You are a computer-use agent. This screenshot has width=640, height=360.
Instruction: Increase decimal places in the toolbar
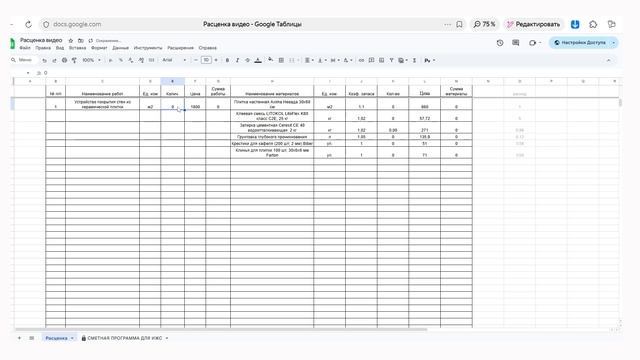pos(141,60)
